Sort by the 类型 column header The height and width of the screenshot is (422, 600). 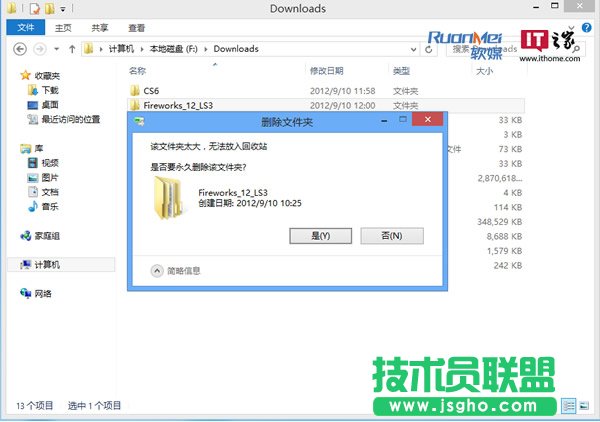(x=401, y=71)
